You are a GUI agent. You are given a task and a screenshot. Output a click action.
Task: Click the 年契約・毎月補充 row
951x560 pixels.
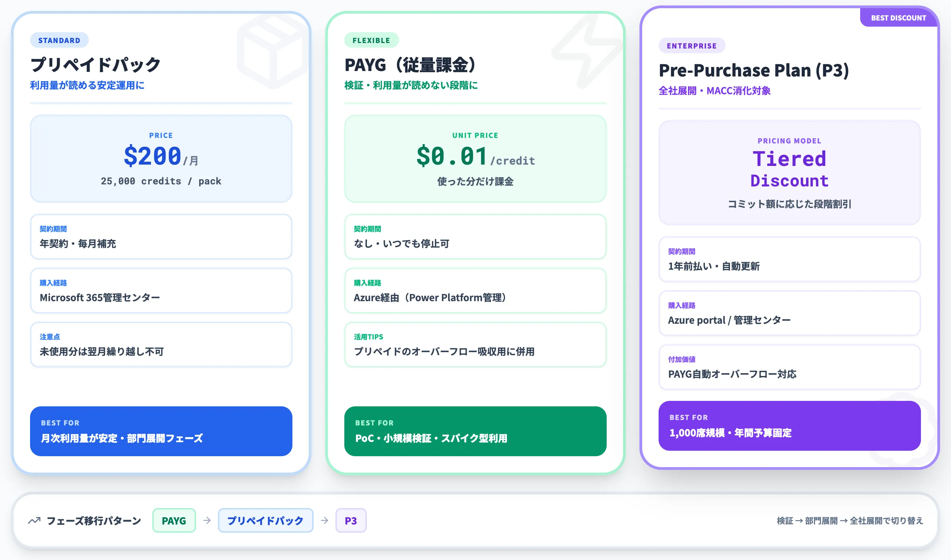click(x=161, y=237)
